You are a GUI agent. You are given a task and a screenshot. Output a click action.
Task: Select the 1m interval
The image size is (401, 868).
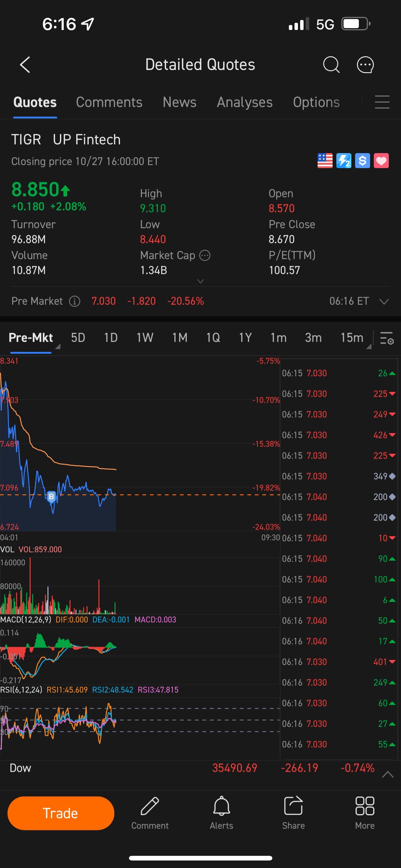tap(279, 338)
